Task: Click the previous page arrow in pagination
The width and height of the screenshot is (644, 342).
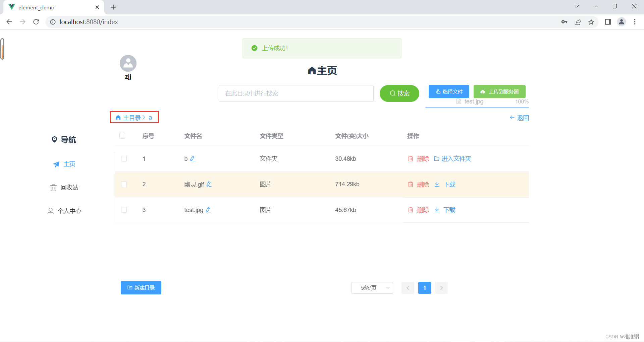Action: click(408, 288)
